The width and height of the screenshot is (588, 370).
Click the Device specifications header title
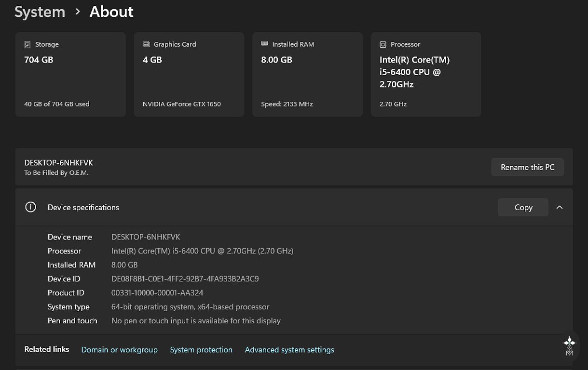[x=83, y=207]
